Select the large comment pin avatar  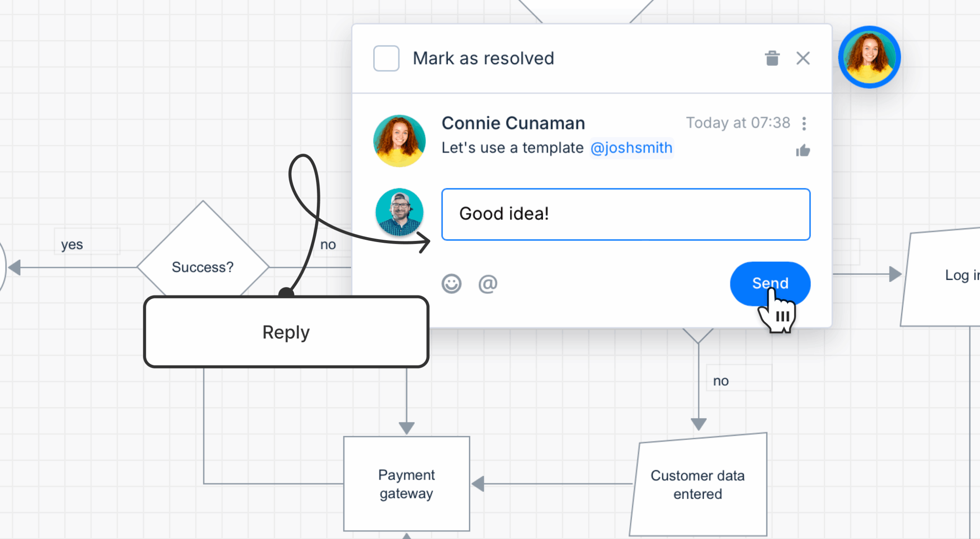pyautogui.click(x=869, y=57)
